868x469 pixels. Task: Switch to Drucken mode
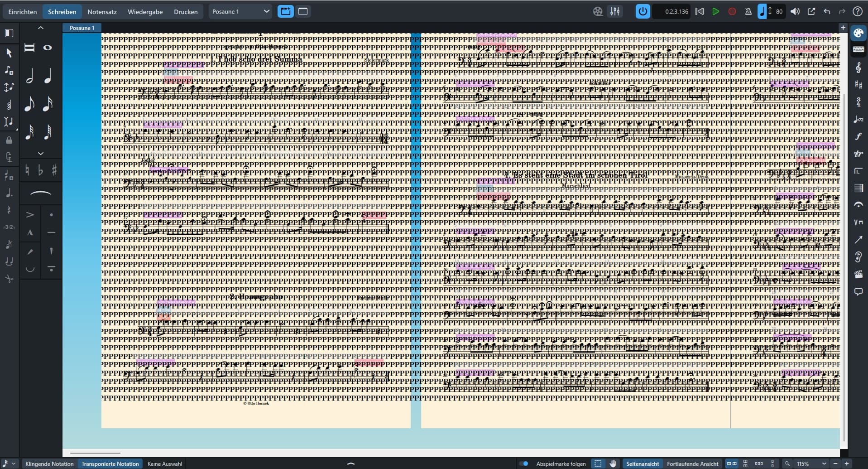186,12
